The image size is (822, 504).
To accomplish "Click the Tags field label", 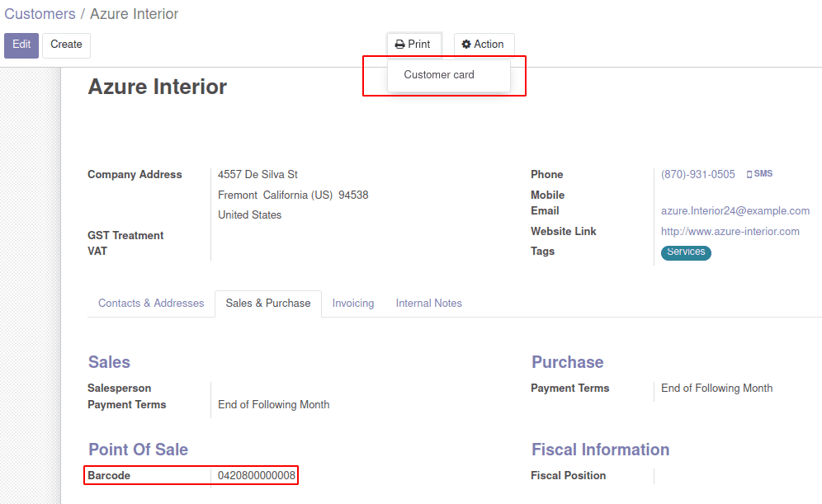I will point(542,252).
